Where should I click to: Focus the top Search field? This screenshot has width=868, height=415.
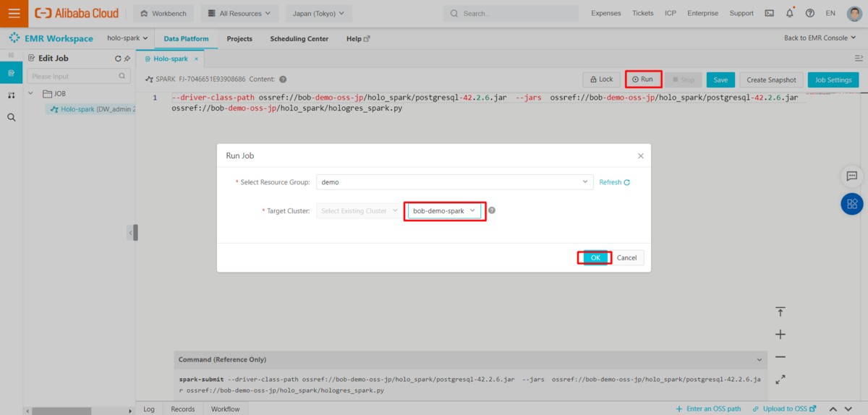click(x=511, y=13)
